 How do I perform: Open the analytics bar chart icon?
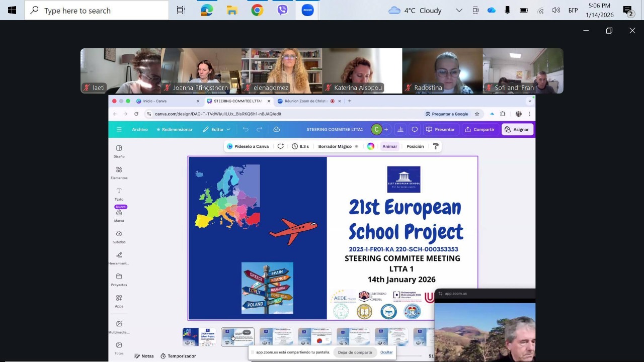tap(400, 130)
